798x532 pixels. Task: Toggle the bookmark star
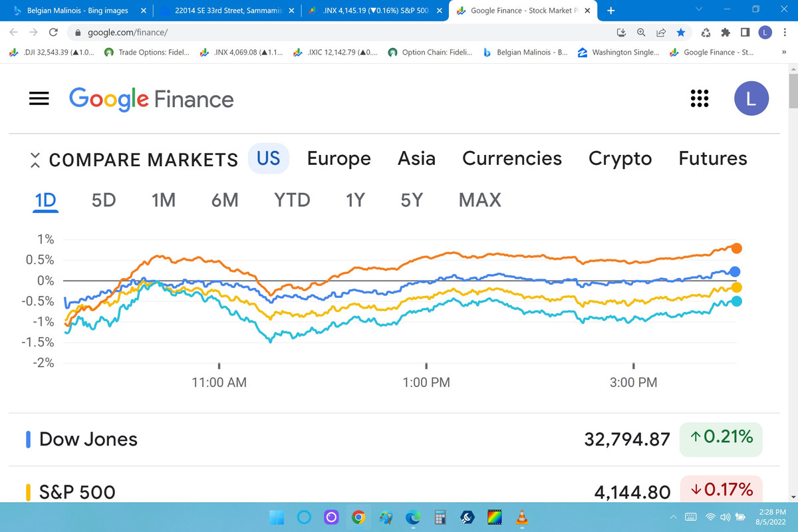point(680,32)
